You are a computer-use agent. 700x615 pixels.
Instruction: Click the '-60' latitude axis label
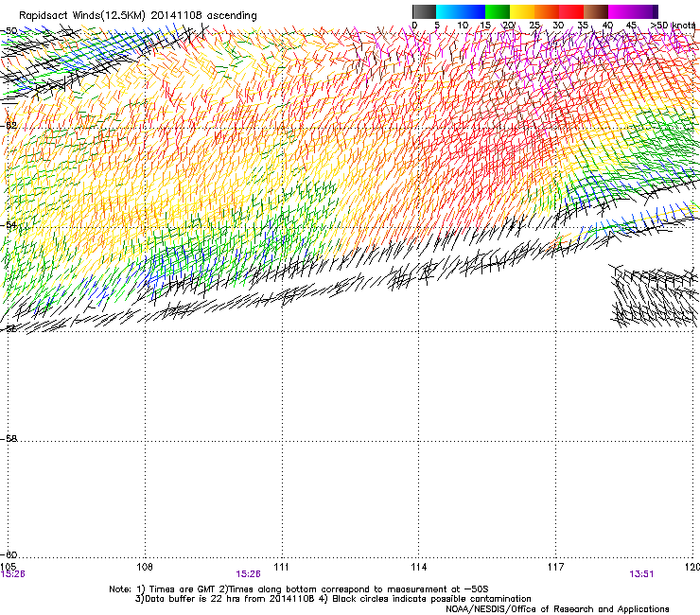[x=9, y=555]
